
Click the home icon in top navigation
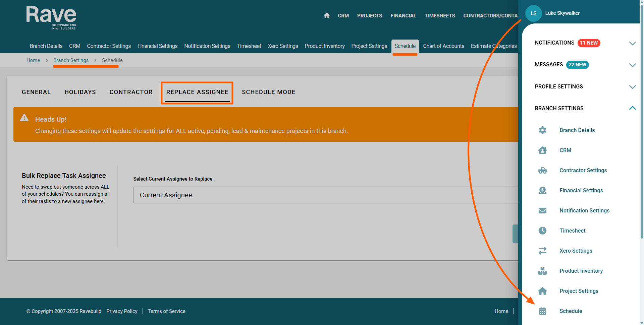tap(327, 15)
